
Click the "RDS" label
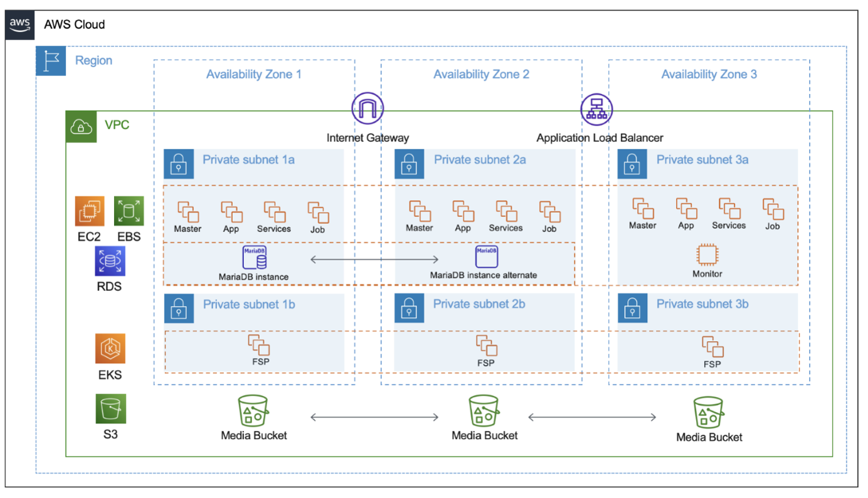[110, 287]
